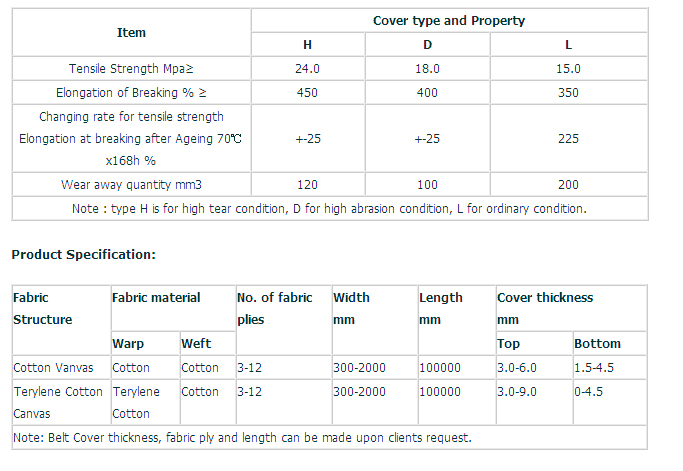Click the 24.0 tensile strength value

tap(307, 69)
